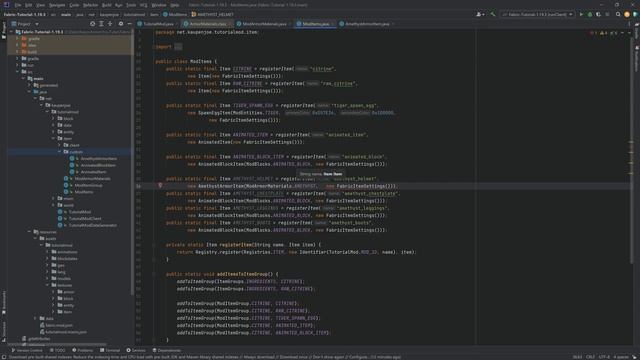
Task: Collapse the custom package folder
Action: point(60,152)
